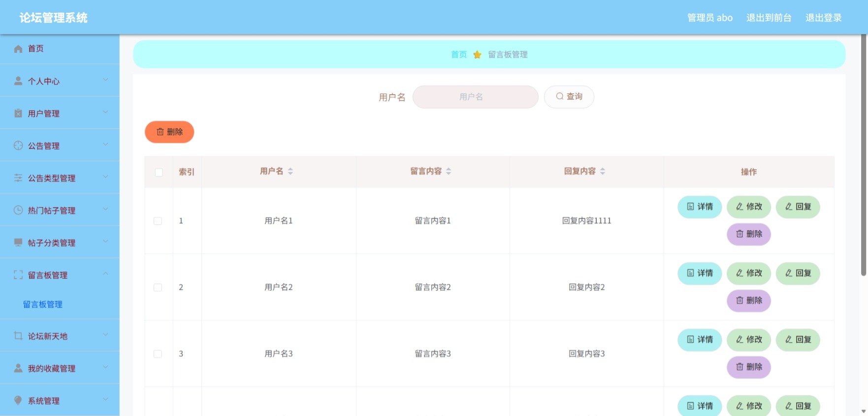
Task: Click the trash icon in row 1 删除 button
Action: click(x=739, y=234)
